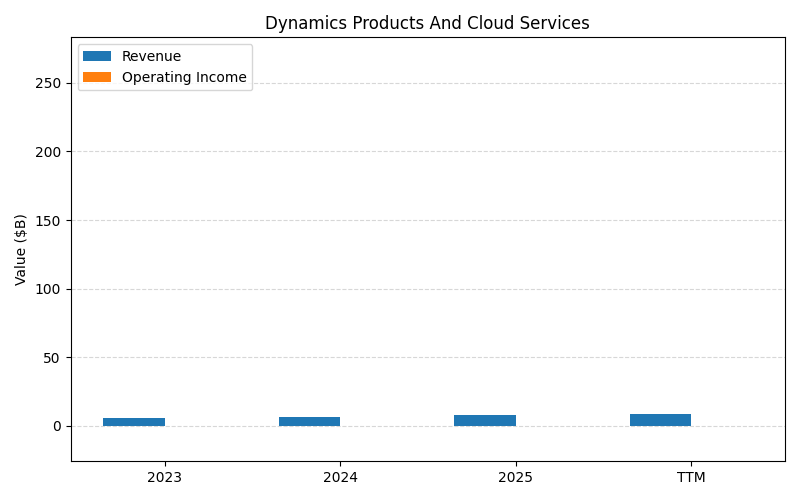Click the '100' y-axis tick label

coord(48,289)
